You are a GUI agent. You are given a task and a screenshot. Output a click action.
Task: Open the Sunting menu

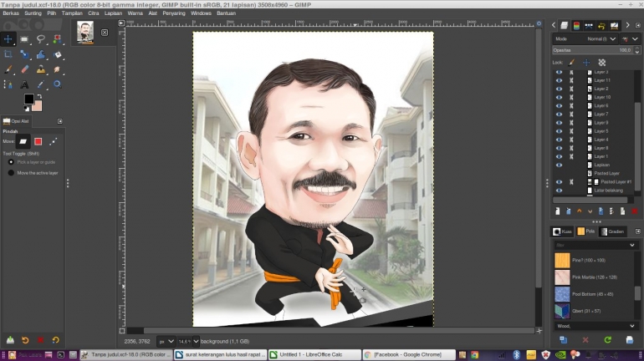click(x=33, y=13)
